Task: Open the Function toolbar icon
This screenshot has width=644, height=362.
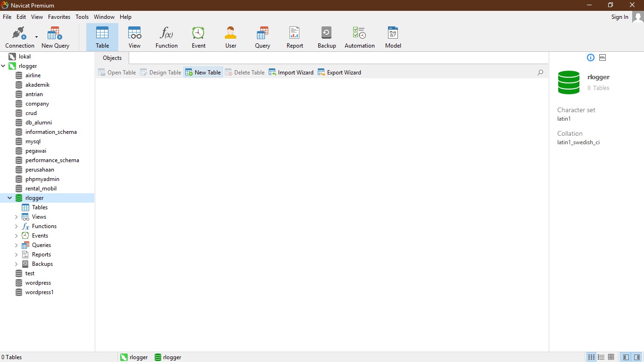Action: click(x=166, y=37)
